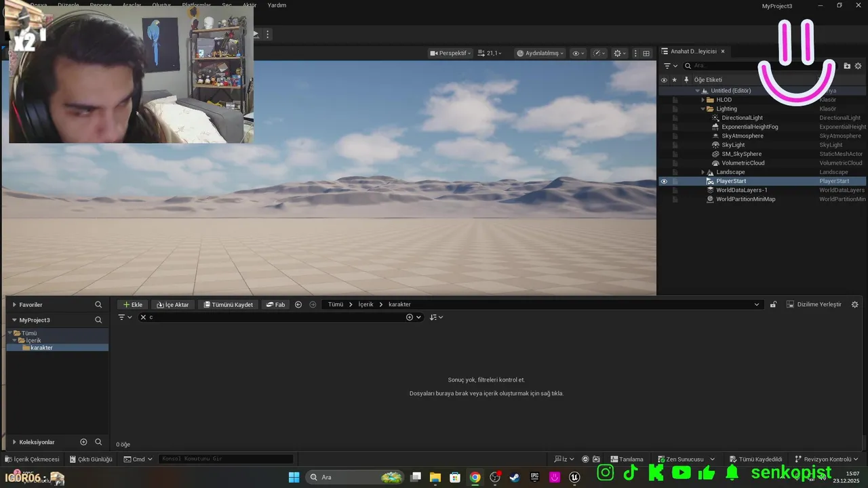This screenshot has width=868, height=488.
Task: Select WorldDataLayers-1 in the outliner
Action: pyautogui.click(x=741, y=190)
